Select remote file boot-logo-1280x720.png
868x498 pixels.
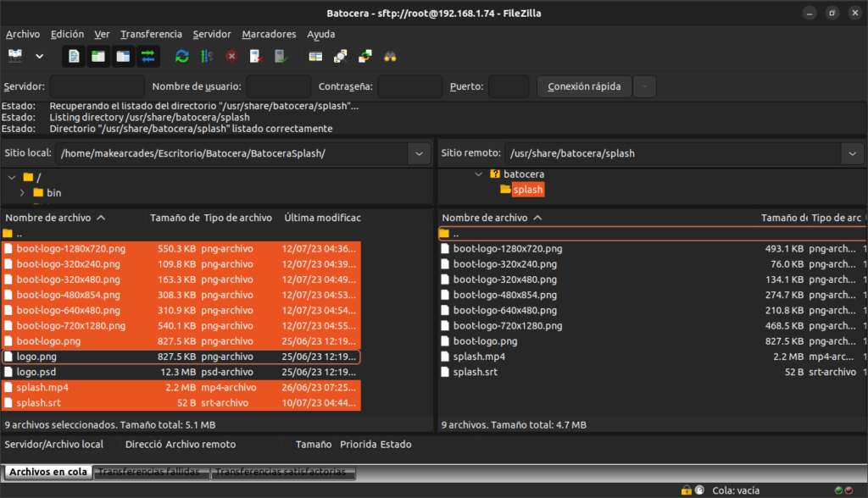coord(653,248)
